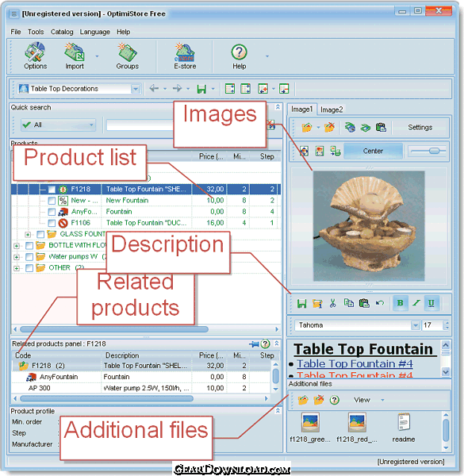Go back with the left arrow
The image size is (464, 476).
click(154, 89)
